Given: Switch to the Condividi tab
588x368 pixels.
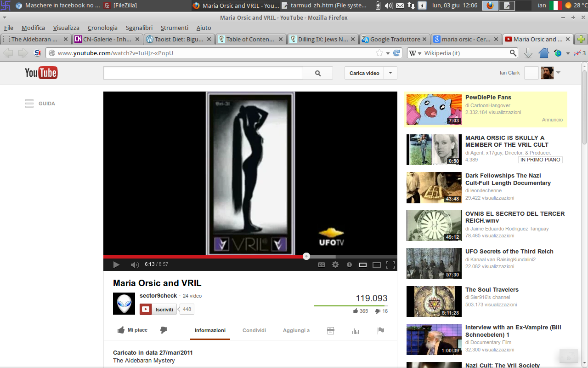Looking at the screenshot, I should coord(254,330).
